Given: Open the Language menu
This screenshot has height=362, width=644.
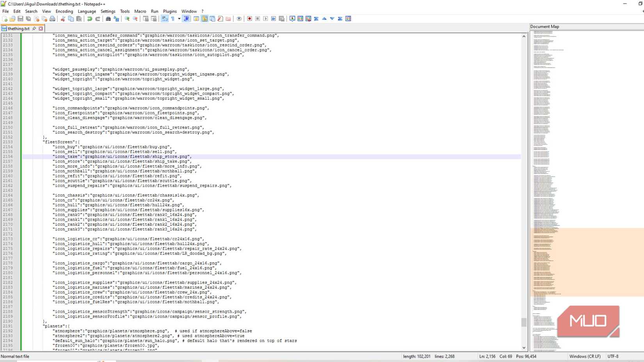Looking at the screenshot, I should point(87,11).
